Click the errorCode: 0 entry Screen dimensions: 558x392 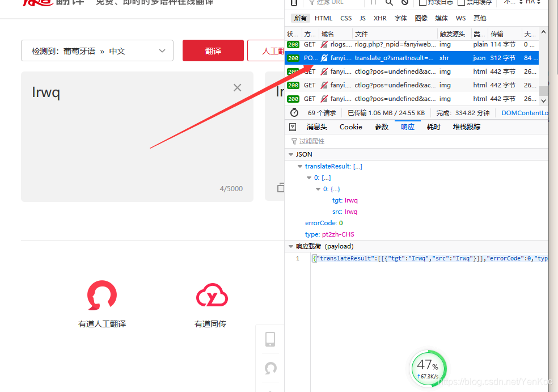[x=324, y=223]
